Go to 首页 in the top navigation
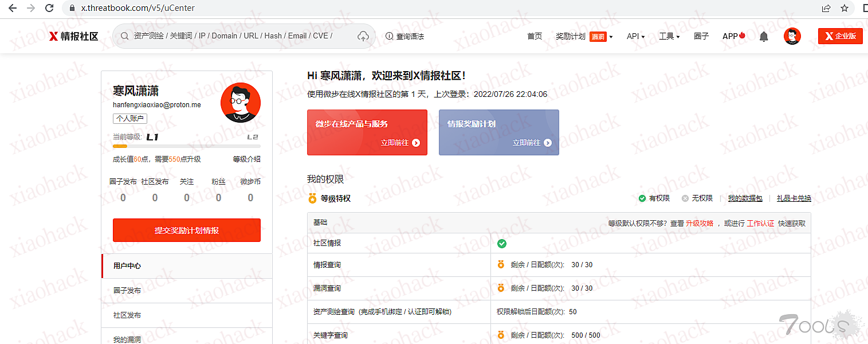868x344 pixels. (534, 36)
